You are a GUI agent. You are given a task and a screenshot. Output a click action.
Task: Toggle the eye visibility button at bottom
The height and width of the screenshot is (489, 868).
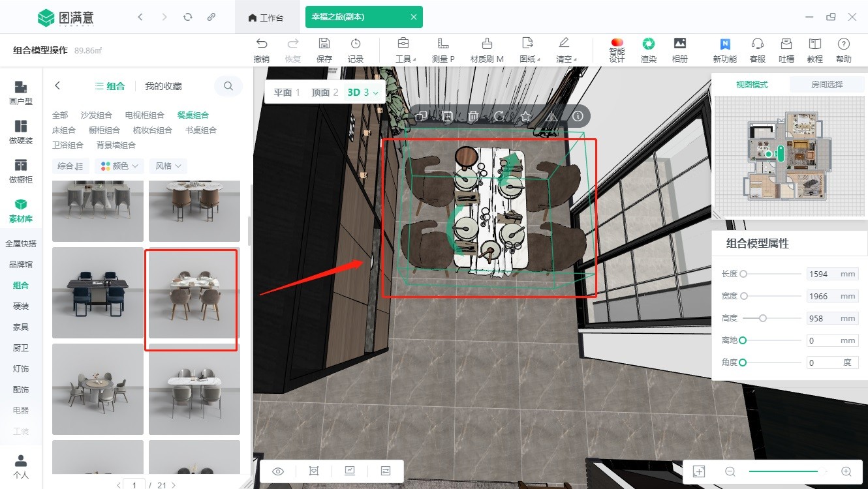pos(279,471)
